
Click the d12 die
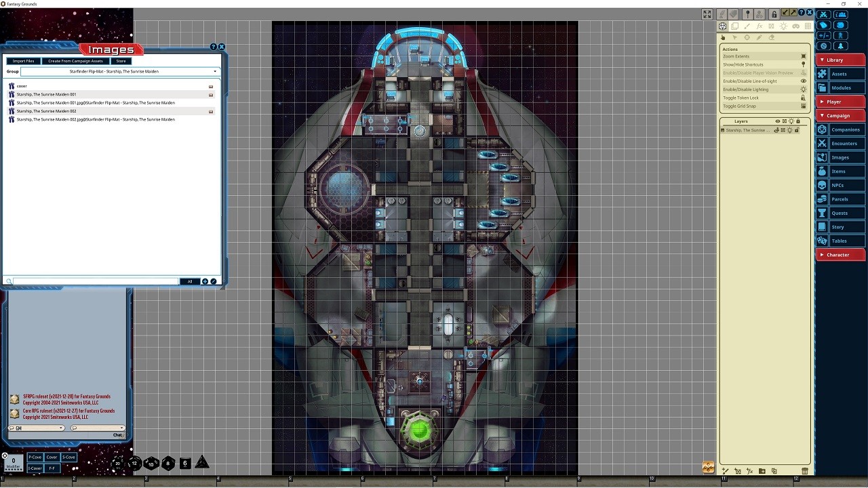[134, 464]
